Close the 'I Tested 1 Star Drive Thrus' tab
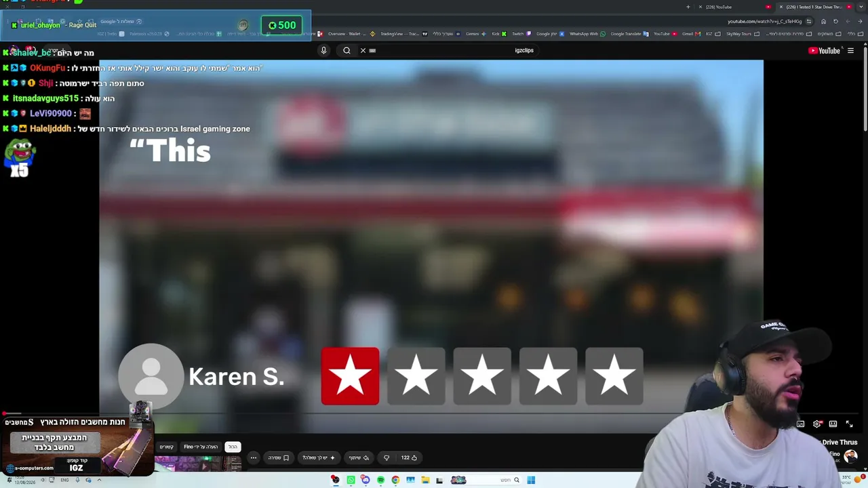 (x=781, y=7)
